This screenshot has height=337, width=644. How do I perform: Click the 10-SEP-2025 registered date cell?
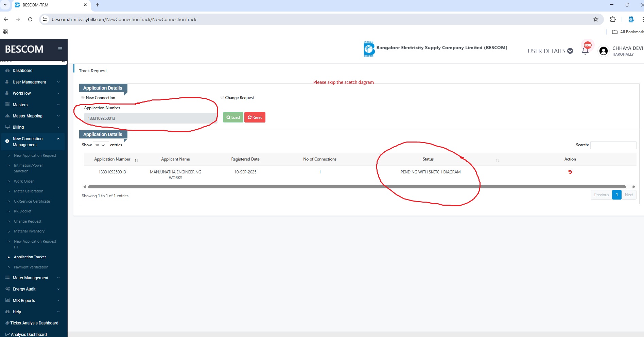tap(245, 172)
